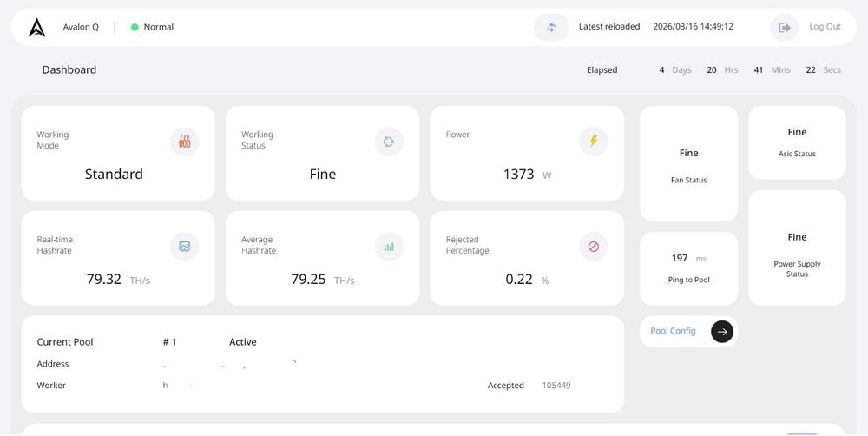868x436 pixels.
Task: Click the Fan Status card
Action: point(688,164)
